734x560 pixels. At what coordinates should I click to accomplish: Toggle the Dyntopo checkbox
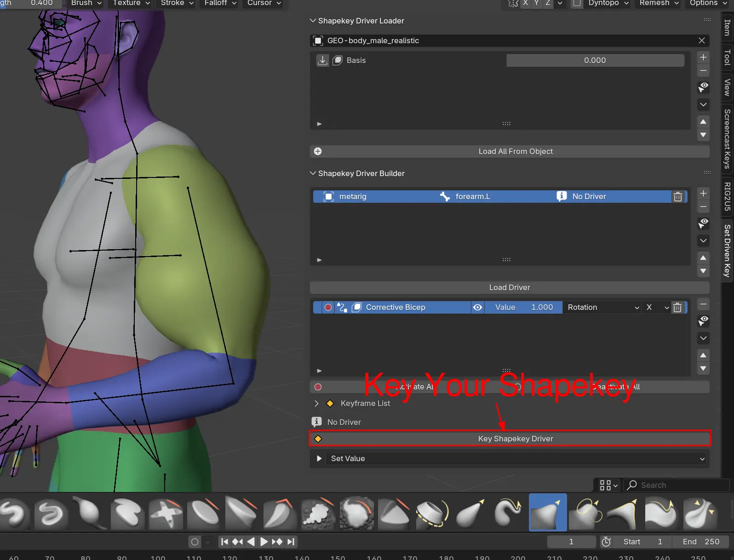(577, 3)
